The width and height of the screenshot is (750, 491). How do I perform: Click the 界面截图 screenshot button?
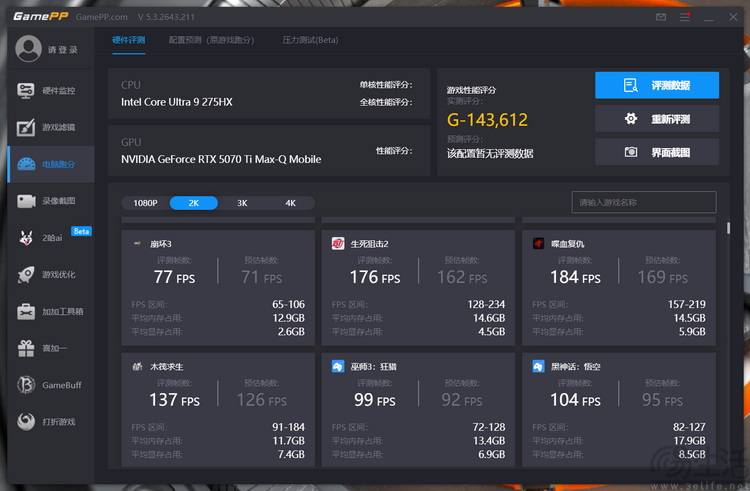click(x=657, y=152)
